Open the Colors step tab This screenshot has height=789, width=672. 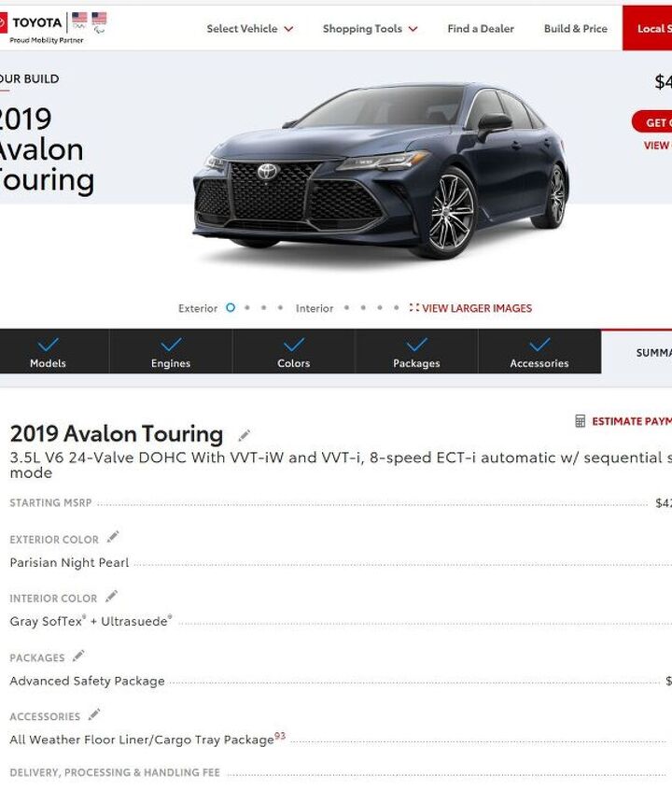(x=294, y=352)
